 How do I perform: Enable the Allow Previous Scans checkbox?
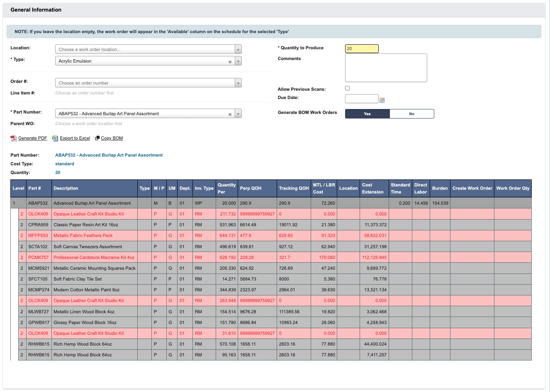(x=347, y=88)
